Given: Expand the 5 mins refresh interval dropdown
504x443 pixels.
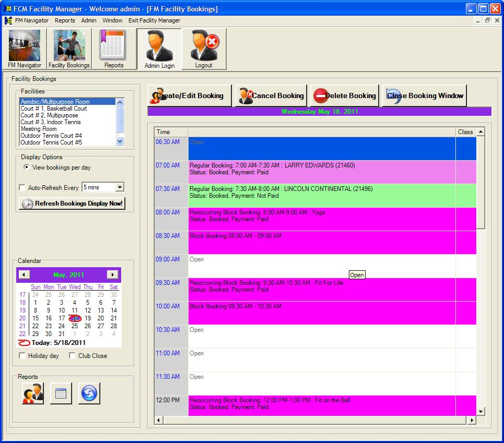Looking at the screenshot, I should 120,187.
